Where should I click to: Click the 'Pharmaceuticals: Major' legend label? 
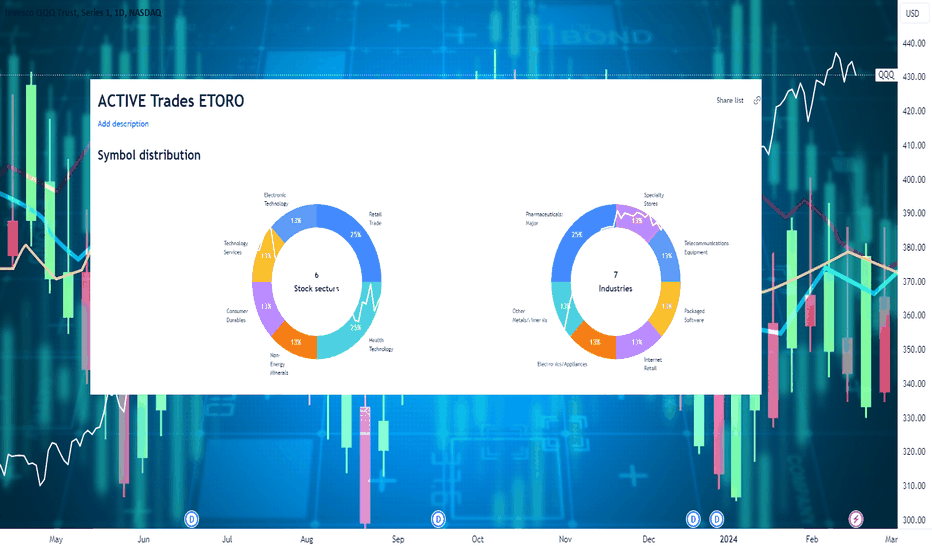[544, 218]
